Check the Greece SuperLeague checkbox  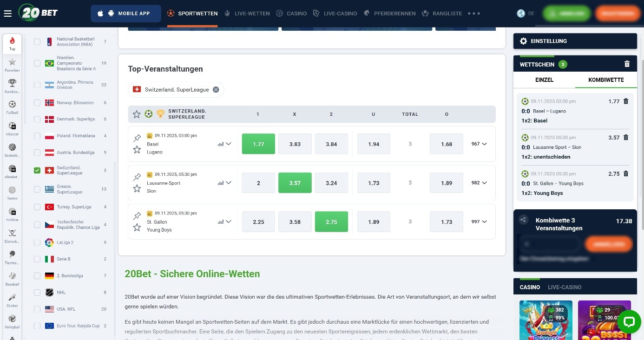tap(37, 189)
